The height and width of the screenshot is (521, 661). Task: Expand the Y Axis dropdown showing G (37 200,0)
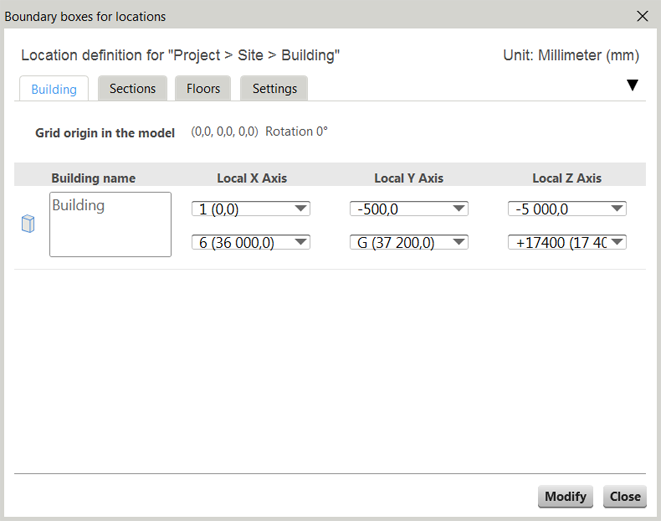point(409,242)
